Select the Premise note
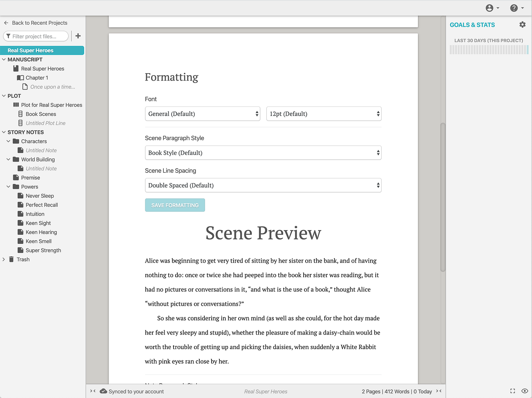 tap(29, 177)
